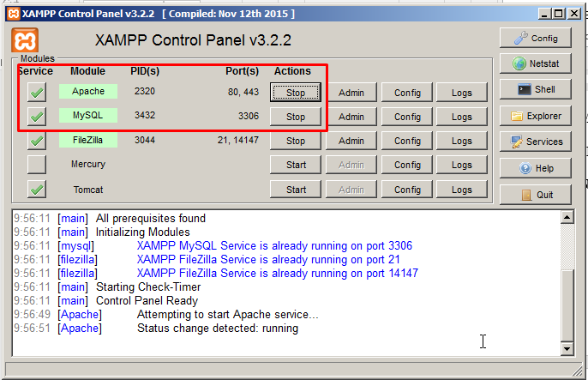The height and width of the screenshot is (380, 588).
Task: Click the log vertical scrollbar thumb
Action: pos(567,305)
